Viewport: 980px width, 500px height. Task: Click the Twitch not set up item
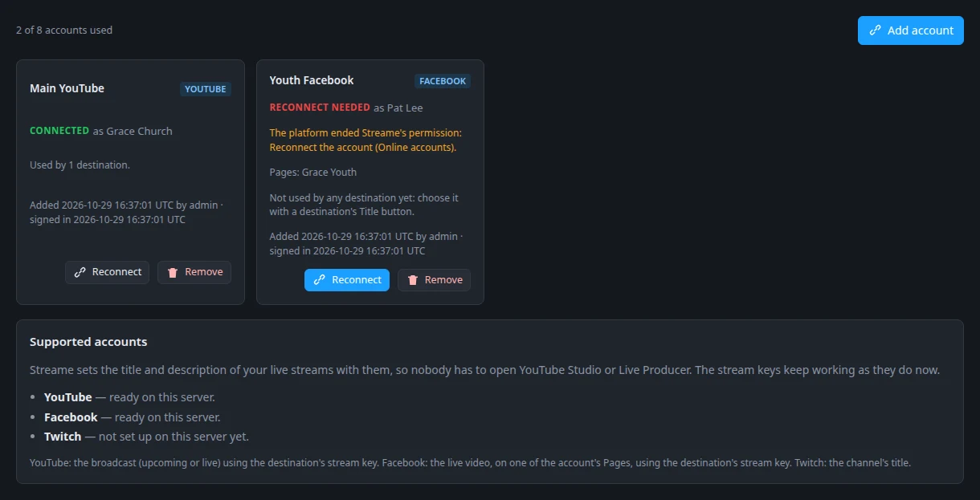point(146,437)
